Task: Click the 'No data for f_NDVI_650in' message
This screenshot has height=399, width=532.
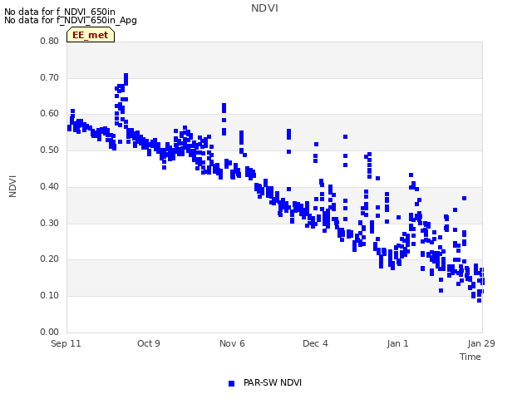Action: tap(60, 12)
